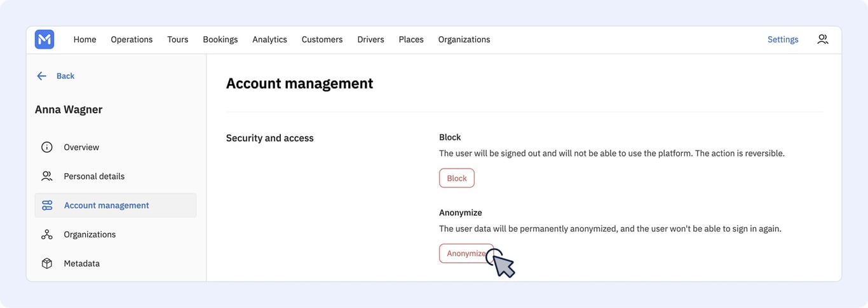Click the Back link text
The image size is (868, 308).
(x=65, y=76)
